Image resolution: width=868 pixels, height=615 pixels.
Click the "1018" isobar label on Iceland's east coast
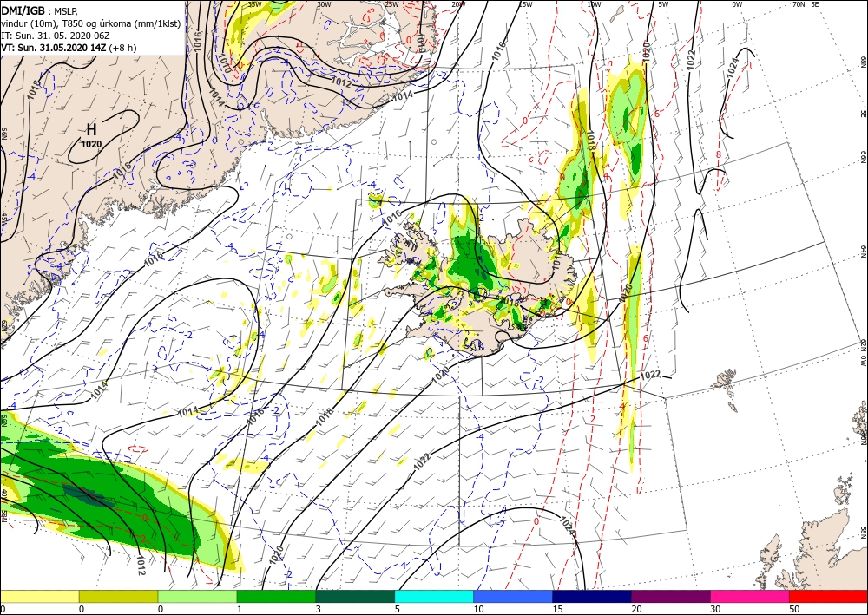click(557, 260)
